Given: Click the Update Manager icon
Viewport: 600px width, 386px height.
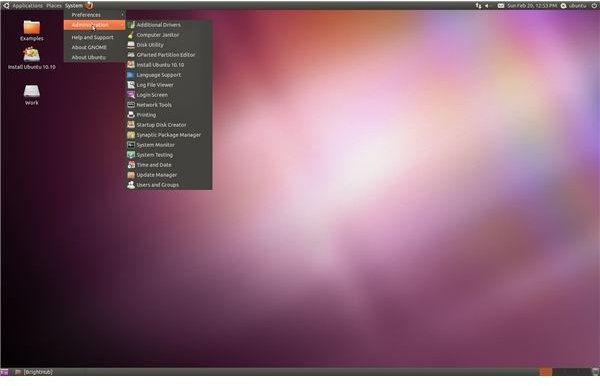Looking at the screenshot, I should [131, 175].
